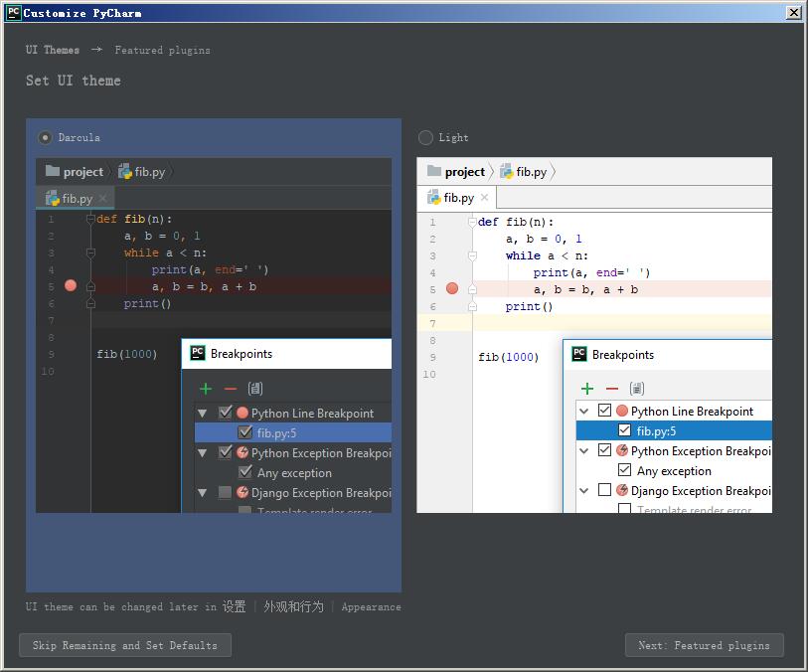Click project folder icon in Darcula preview
The height and width of the screenshot is (672, 808).
53,171
